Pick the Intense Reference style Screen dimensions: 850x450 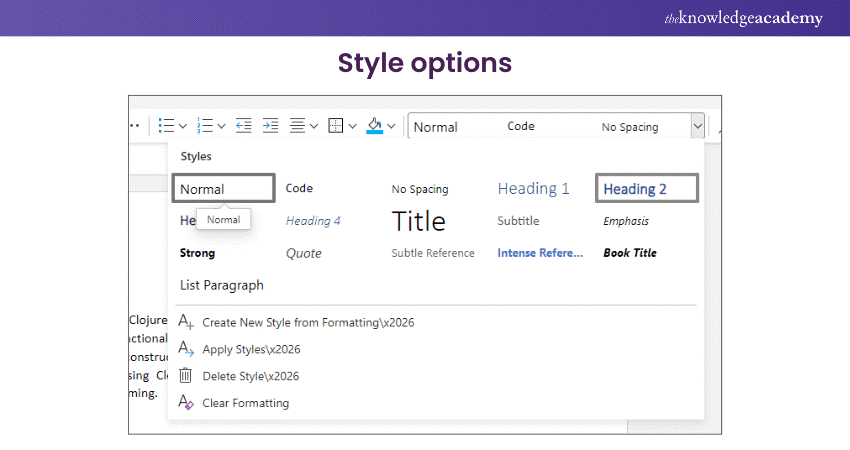[x=540, y=253]
